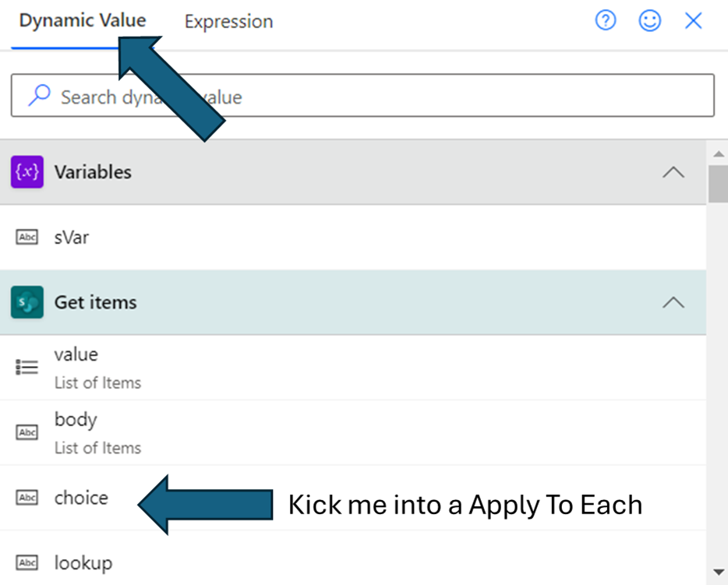Click the SharePoint Get items icon

click(x=27, y=302)
